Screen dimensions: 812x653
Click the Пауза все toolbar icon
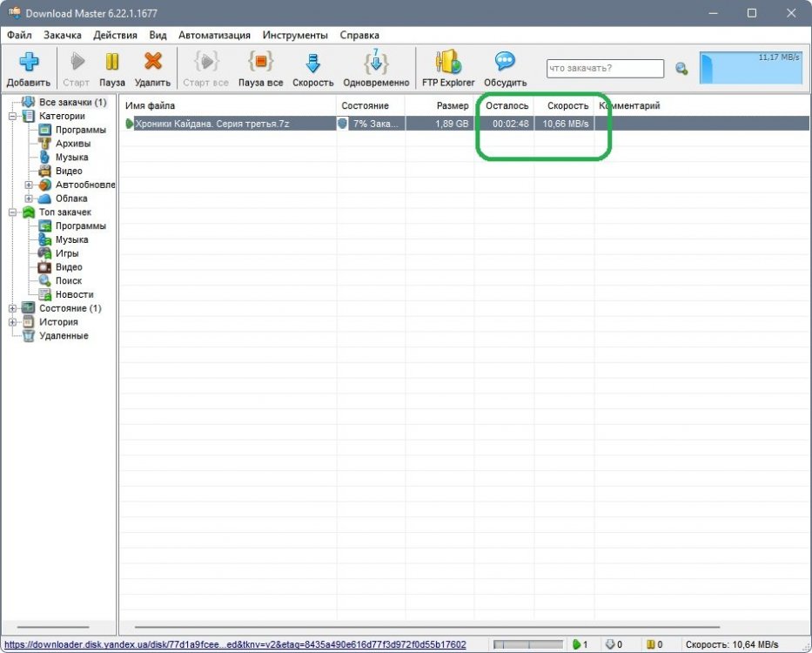coord(261,63)
